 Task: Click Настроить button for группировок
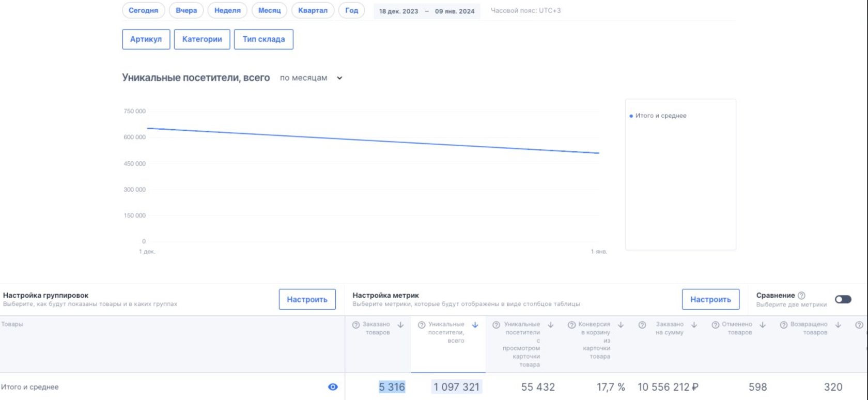307,299
